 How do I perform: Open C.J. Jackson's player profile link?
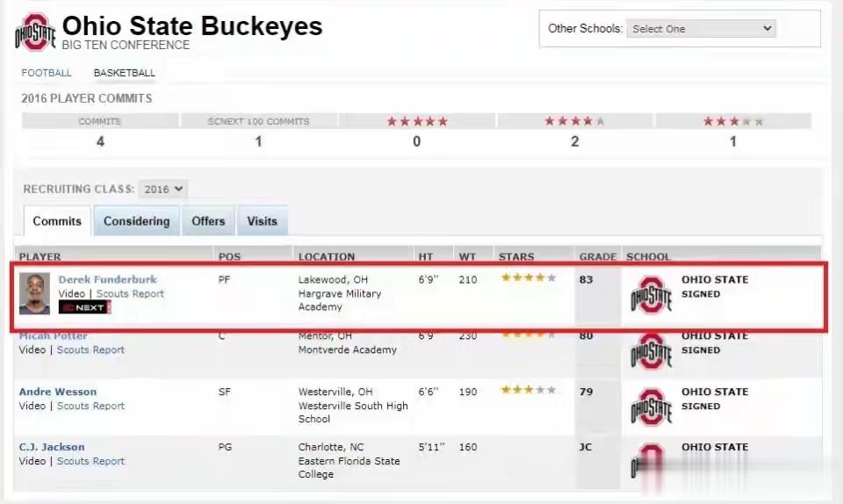(52, 447)
